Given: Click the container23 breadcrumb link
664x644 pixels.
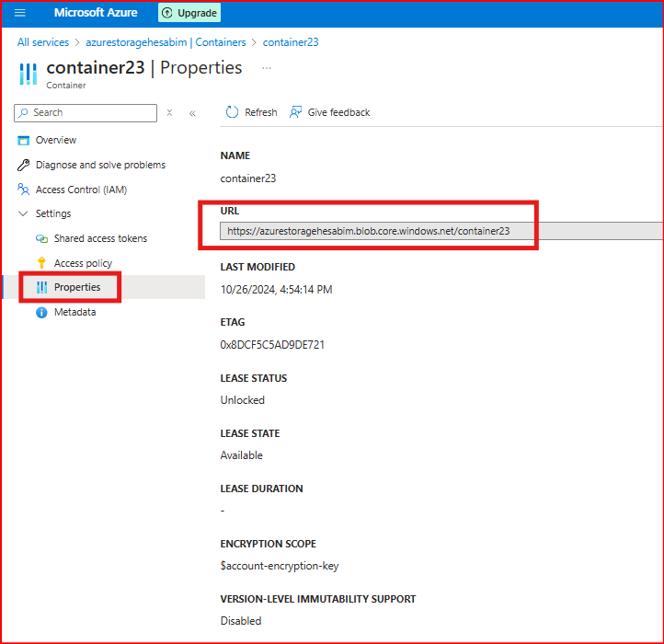Looking at the screenshot, I should click(291, 42).
